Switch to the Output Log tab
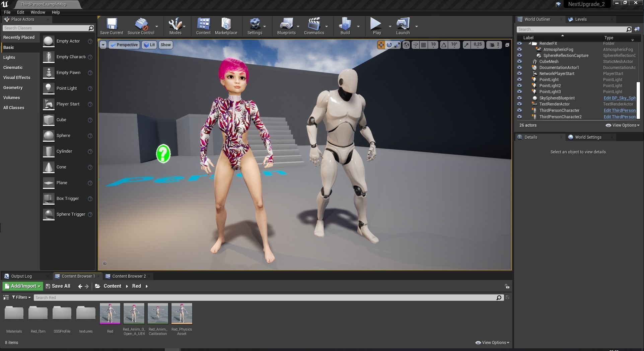The image size is (644, 351). point(21,276)
